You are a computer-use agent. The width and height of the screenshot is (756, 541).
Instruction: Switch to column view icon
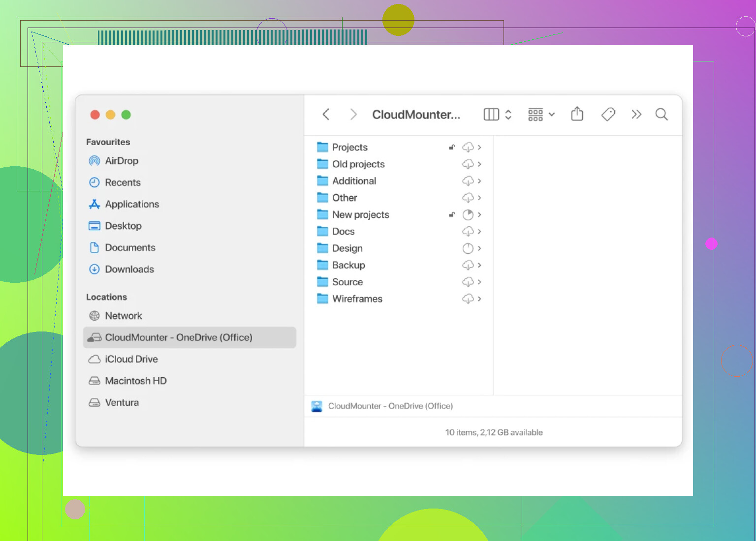(x=491, y=115)
